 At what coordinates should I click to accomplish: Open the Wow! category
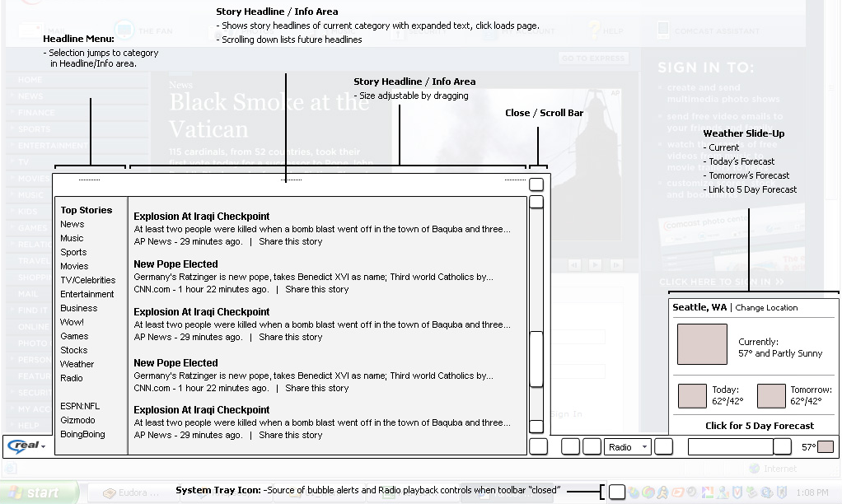72,321
